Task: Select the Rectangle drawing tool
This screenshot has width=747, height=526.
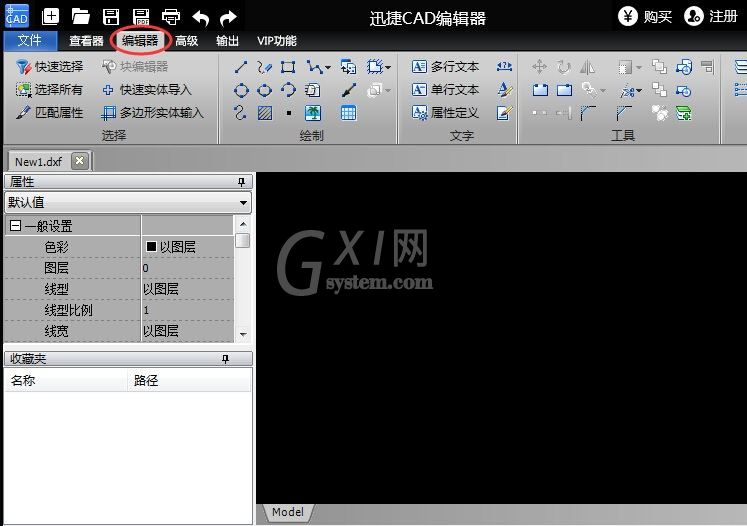Action: [288, 67]
